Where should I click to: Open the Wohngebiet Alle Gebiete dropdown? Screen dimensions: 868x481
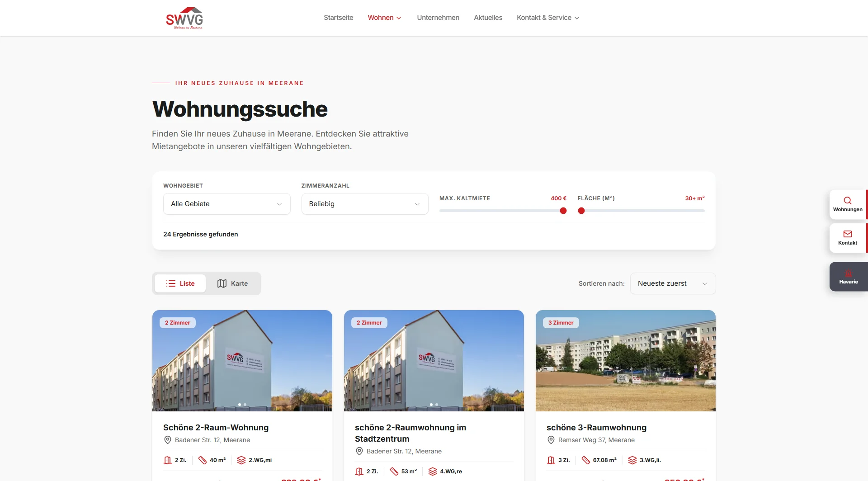(226, 204)
